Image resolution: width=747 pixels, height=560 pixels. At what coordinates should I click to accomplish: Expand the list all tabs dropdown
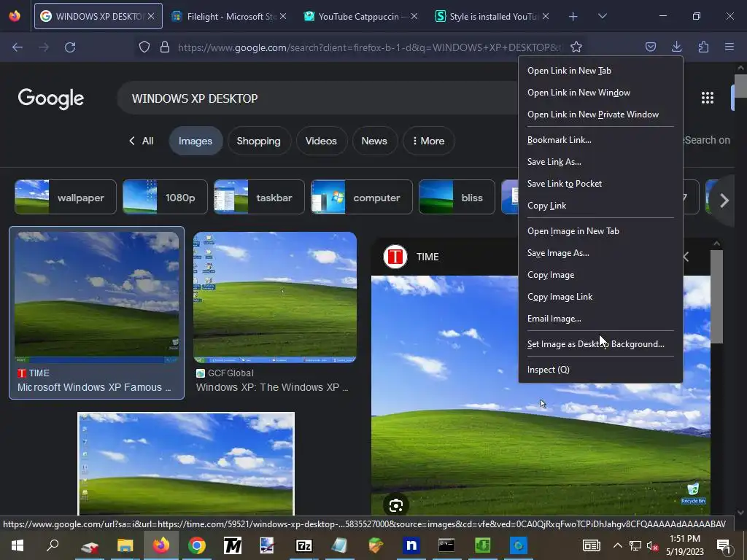point(602,16)
